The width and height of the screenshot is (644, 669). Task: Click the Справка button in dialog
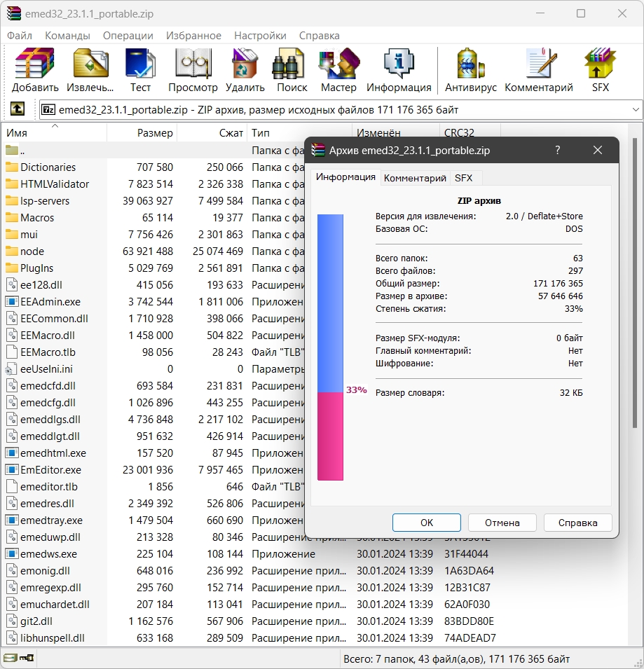point(578,523)
